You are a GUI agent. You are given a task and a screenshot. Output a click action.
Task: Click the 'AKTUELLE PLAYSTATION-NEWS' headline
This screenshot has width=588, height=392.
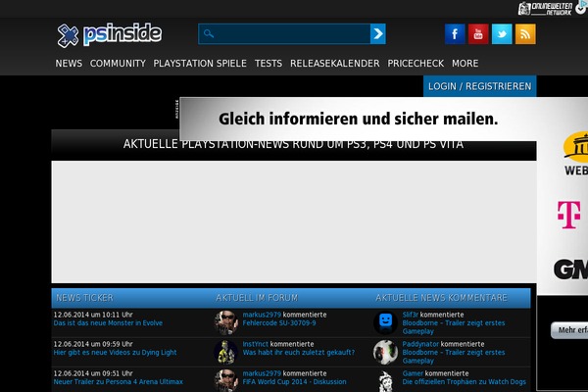293,144
